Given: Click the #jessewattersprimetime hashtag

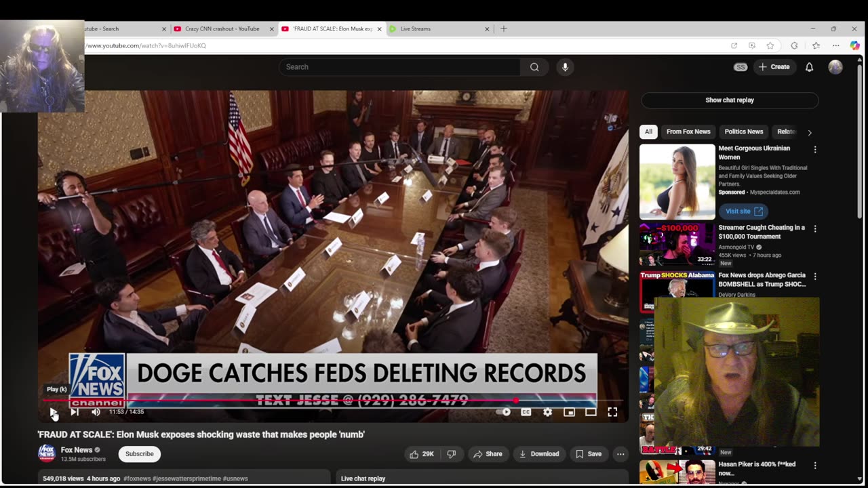Looking at the screenshot, I should [187, 479].
